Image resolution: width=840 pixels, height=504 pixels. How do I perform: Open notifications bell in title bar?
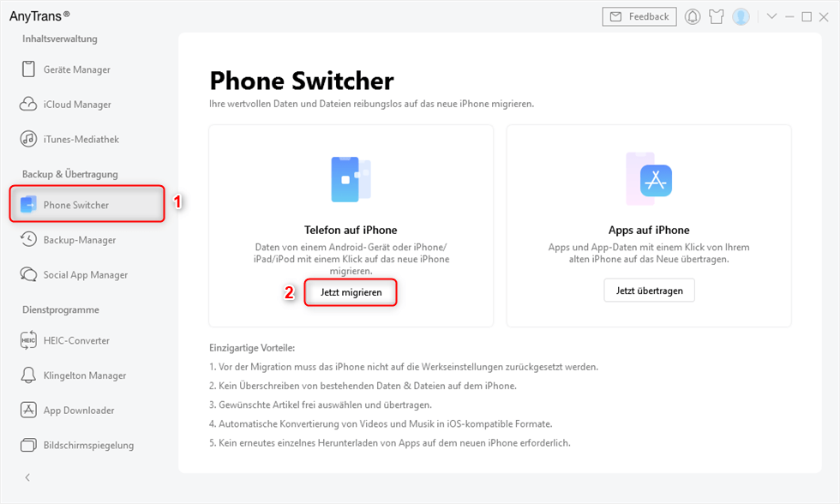coord(693,17)
